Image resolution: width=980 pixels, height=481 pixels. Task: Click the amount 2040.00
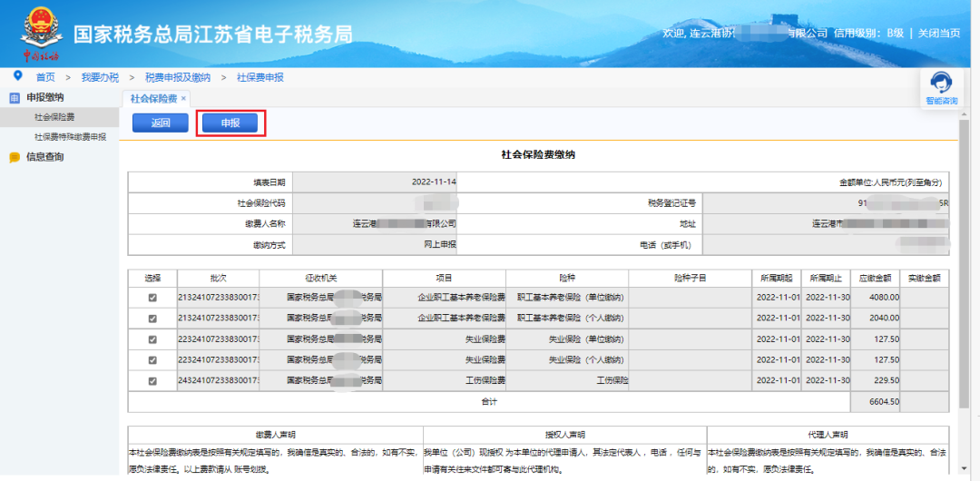click(x=885, y=319)
